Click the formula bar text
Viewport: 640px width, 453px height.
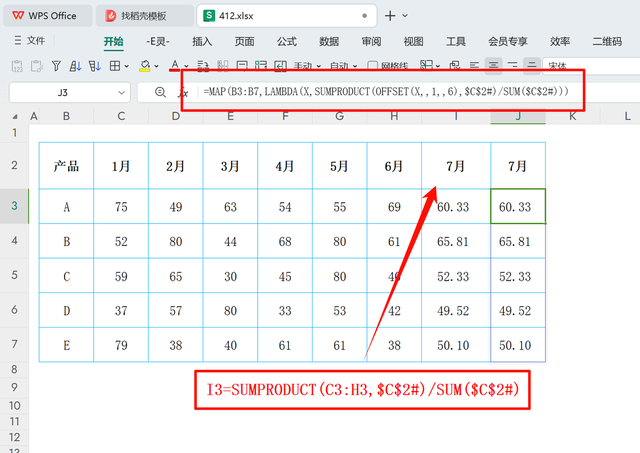click(x=386, y=91)
